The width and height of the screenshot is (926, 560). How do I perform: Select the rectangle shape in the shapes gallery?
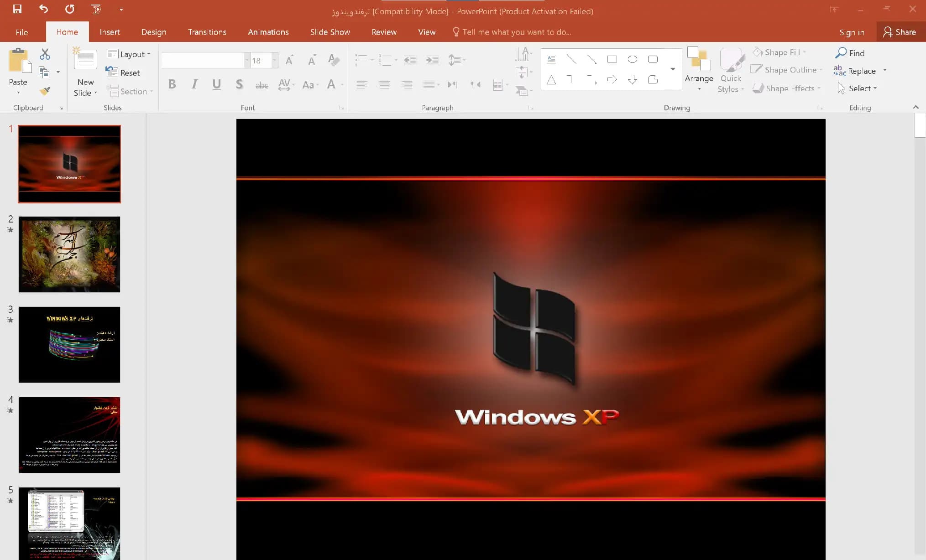coord(612,59)
